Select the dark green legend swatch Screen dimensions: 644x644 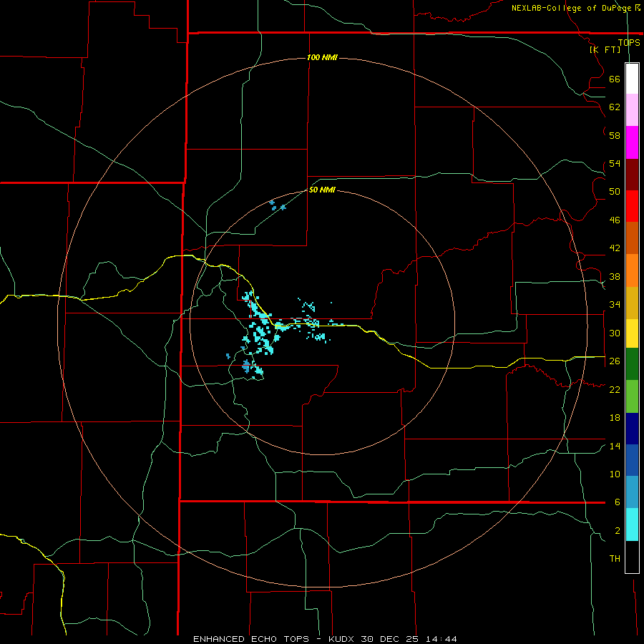tap(632, 364)
